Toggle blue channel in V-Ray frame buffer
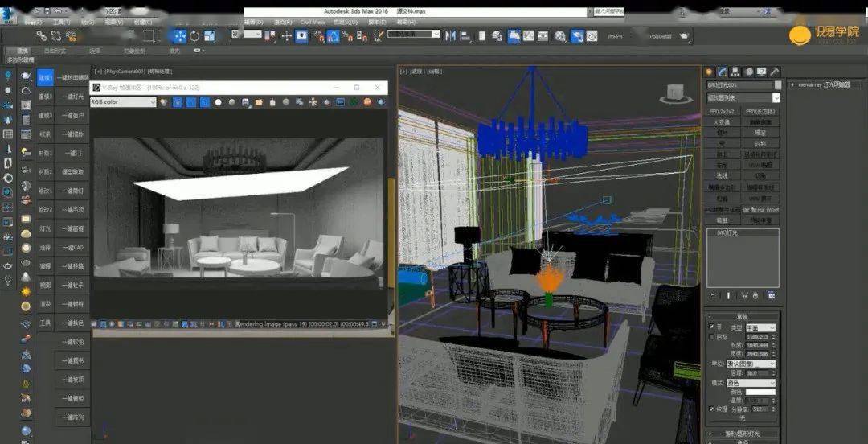 tap(205, 102)
